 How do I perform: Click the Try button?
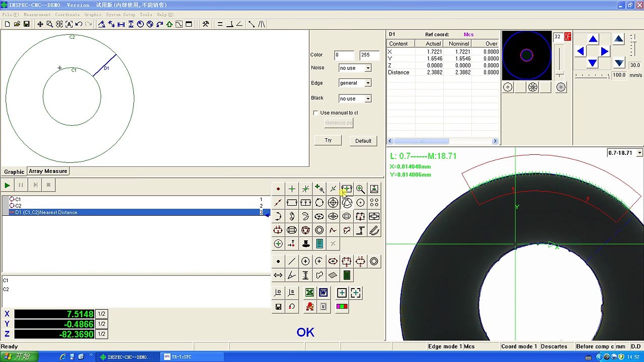pos(328,140)
